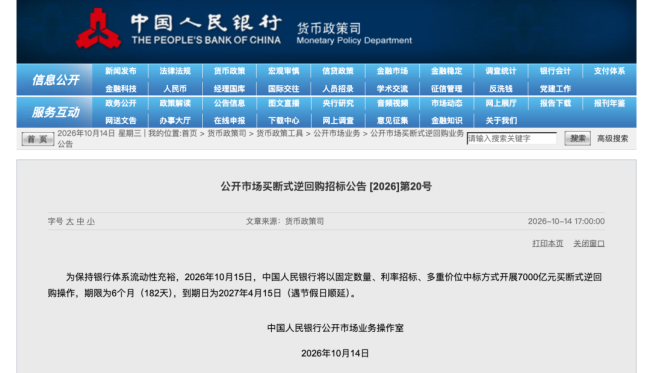
Task: Click the 搜索 search button
Action: click(x=577, y=138)
